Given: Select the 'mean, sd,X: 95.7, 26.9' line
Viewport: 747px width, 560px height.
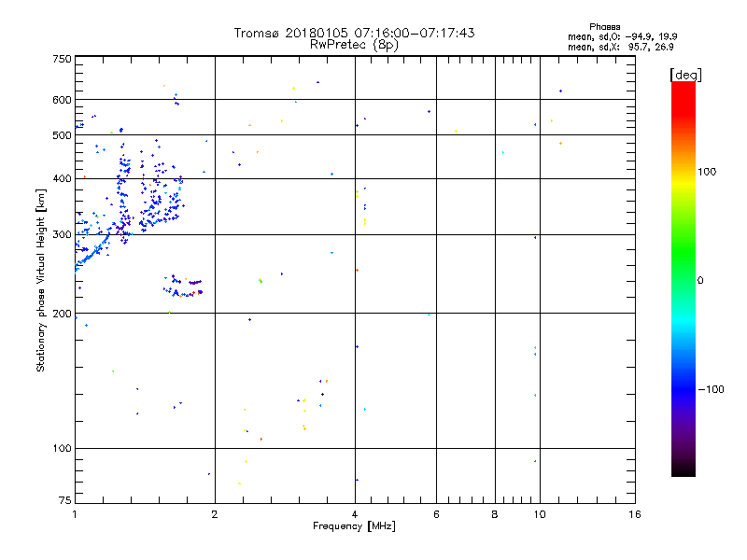Looking at the screenshot, I should (620, 47).
